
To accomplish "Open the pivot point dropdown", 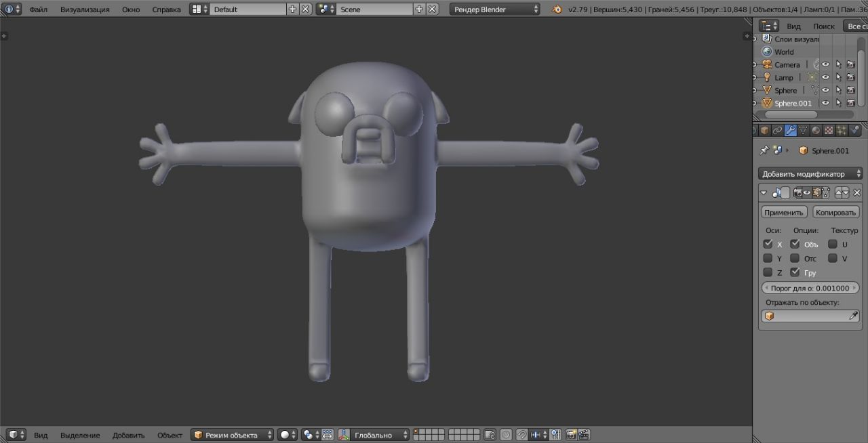I will tap(310, 435).
